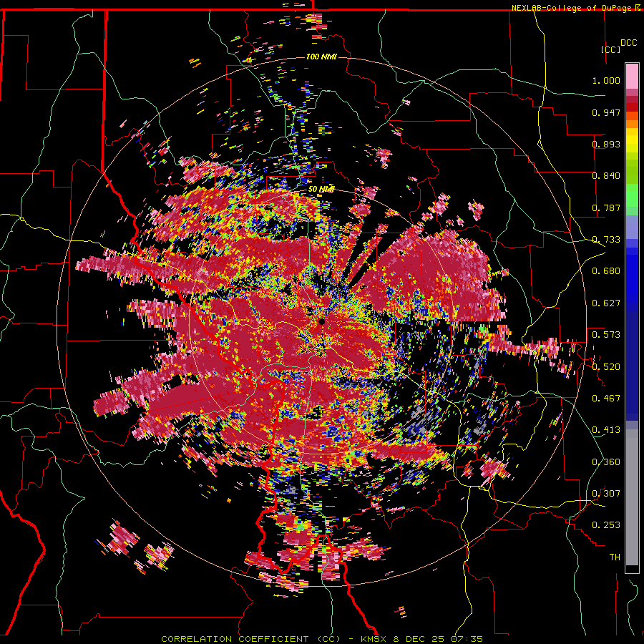Select the 0.840 legend value
This screenshot has height=644, width=644.
[606, 176]
